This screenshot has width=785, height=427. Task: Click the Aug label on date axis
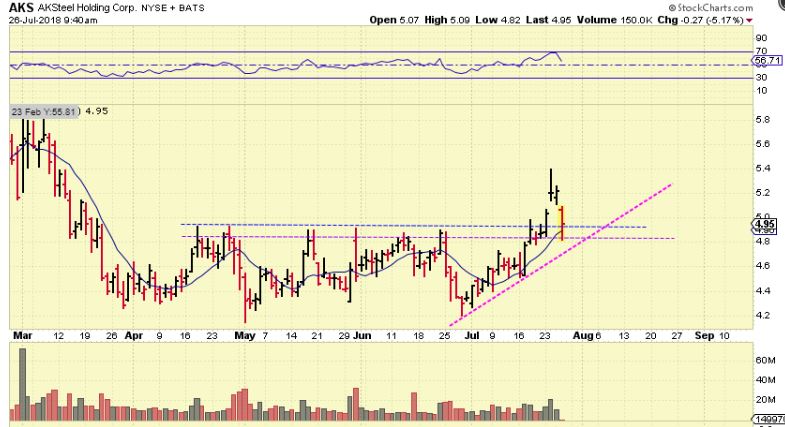(x=583, y=335)
